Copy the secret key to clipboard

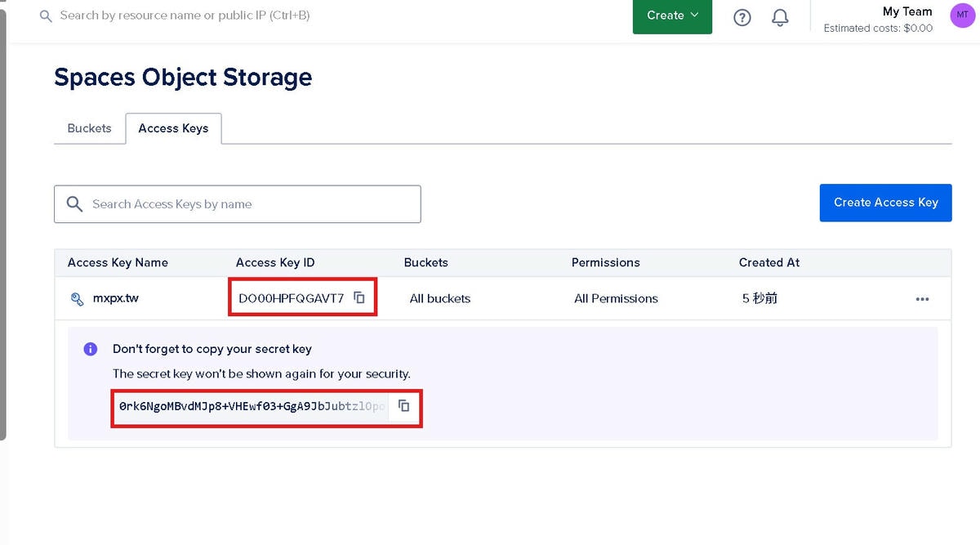tap(403, 405)
